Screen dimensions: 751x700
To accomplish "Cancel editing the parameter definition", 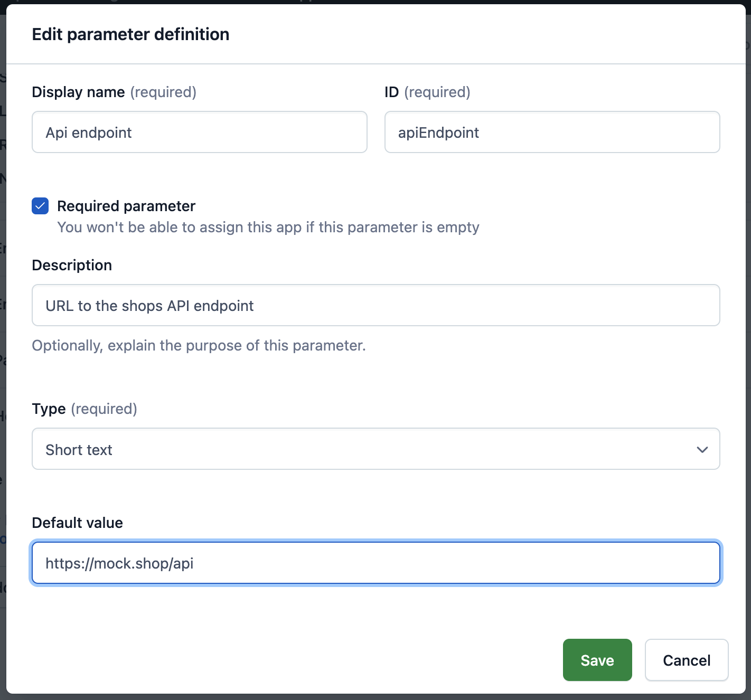I will 686,660.
